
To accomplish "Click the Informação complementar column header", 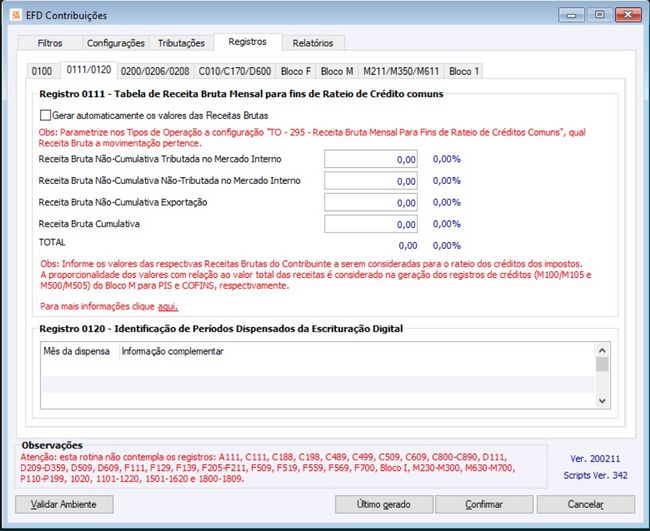I will click(172, 351).
